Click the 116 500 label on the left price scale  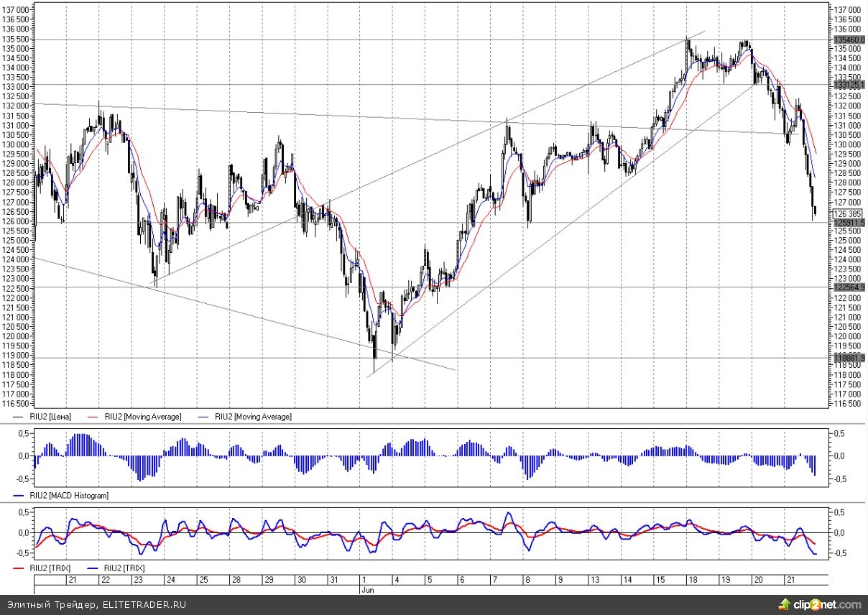17,404
